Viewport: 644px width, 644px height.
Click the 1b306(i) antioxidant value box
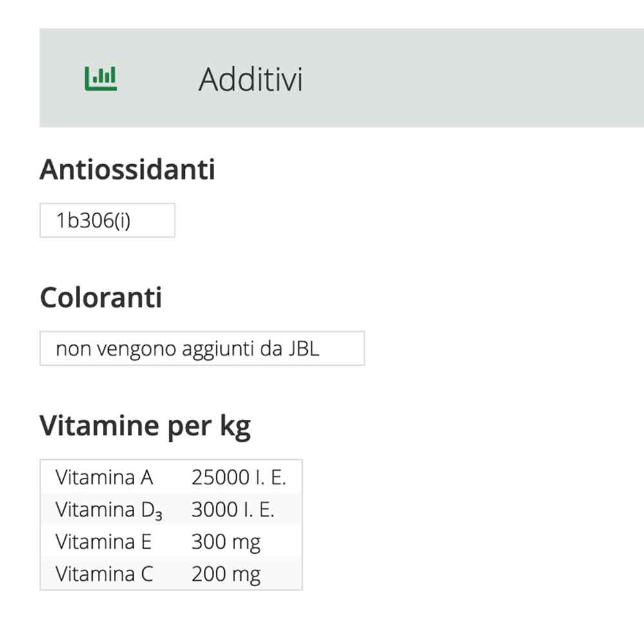[x=107, y=220]
